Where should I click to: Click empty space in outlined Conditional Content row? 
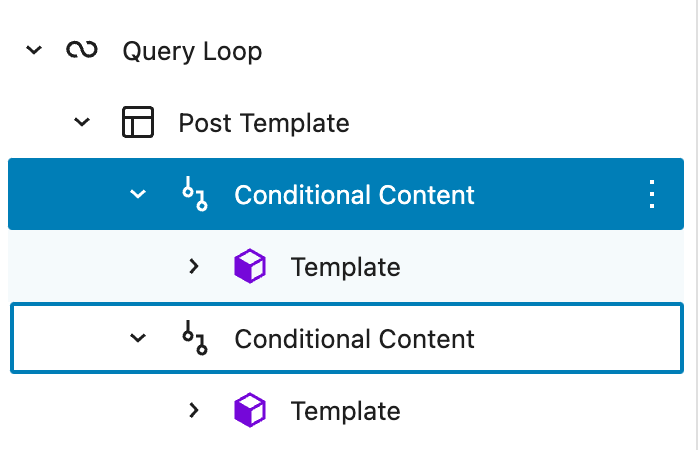click(580, 339)
